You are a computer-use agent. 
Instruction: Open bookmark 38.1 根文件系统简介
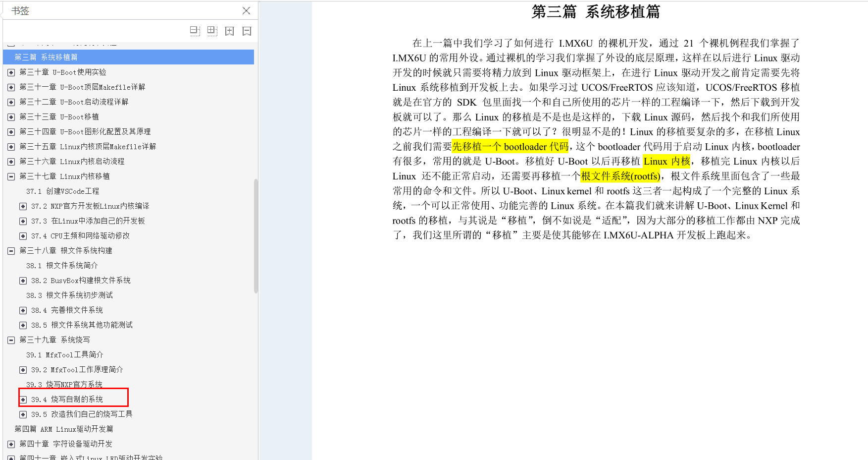tap(62, 265)
